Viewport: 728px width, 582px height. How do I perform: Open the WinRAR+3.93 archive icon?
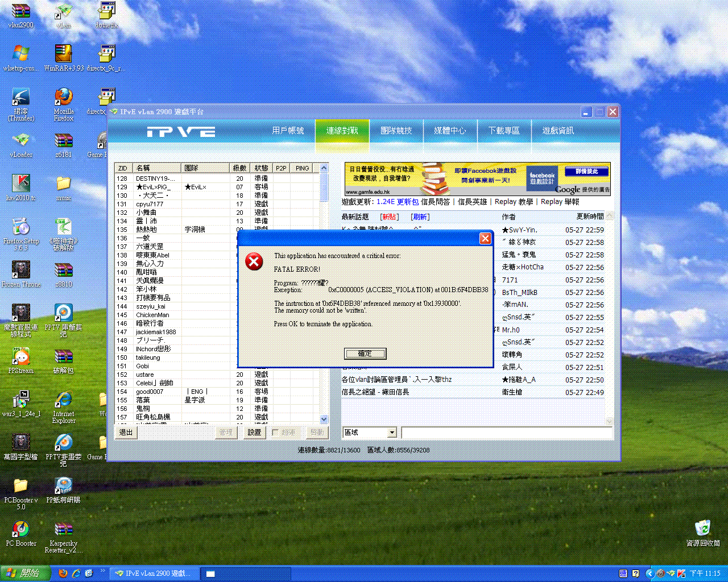pyautogui.click(x=63, y=55)
